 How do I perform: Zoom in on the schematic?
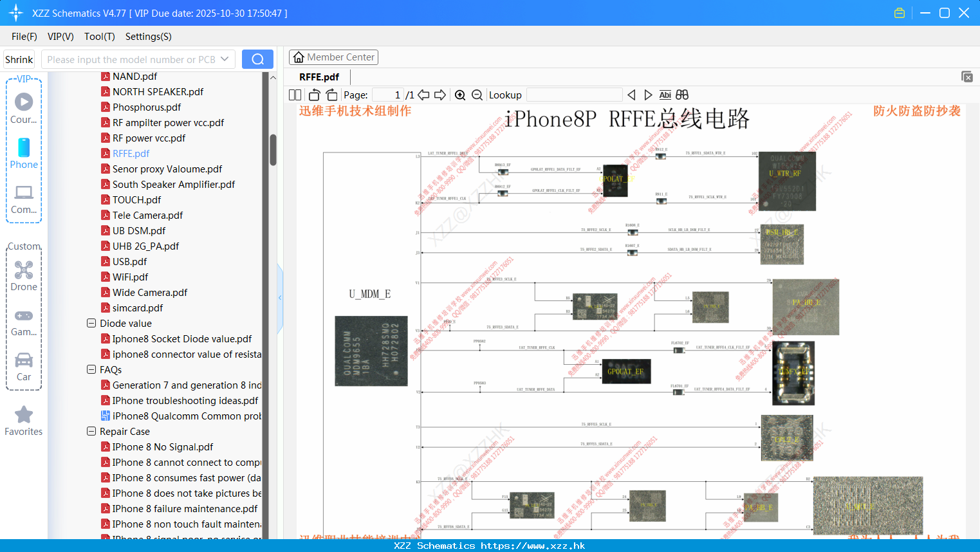coord(460,95)
